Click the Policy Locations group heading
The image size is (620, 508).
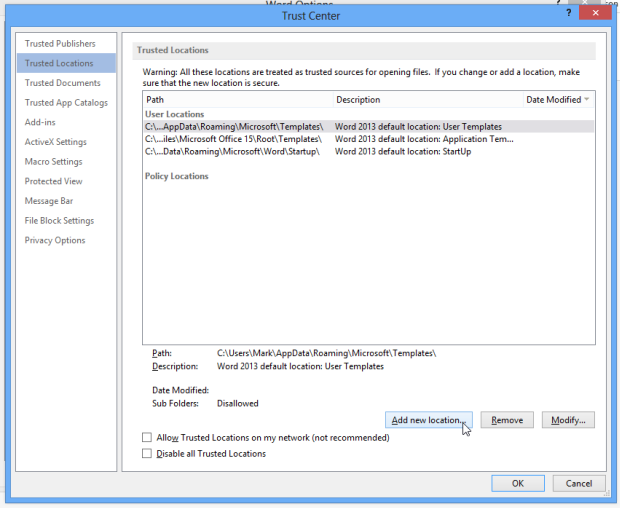coord(176,176)
